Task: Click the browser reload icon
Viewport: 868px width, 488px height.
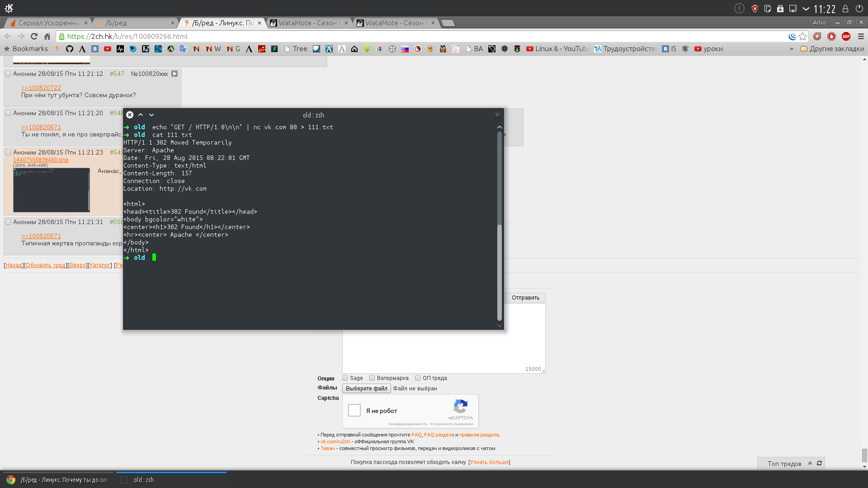Action: (x=34, y=36)
